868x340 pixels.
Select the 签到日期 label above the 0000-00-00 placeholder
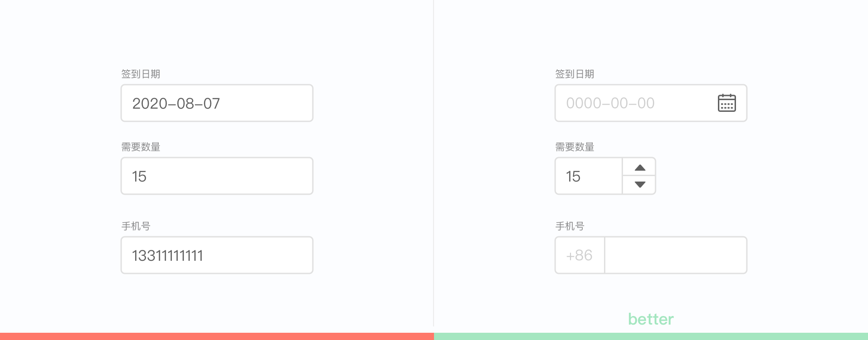pyautogui.click(x=575, y=74)
